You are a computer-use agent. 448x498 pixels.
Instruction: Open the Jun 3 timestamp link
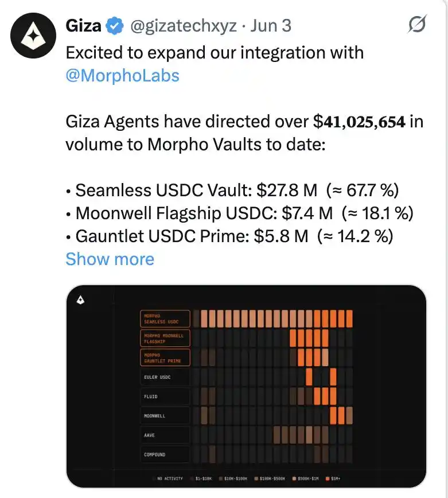[x=271, y=26]
